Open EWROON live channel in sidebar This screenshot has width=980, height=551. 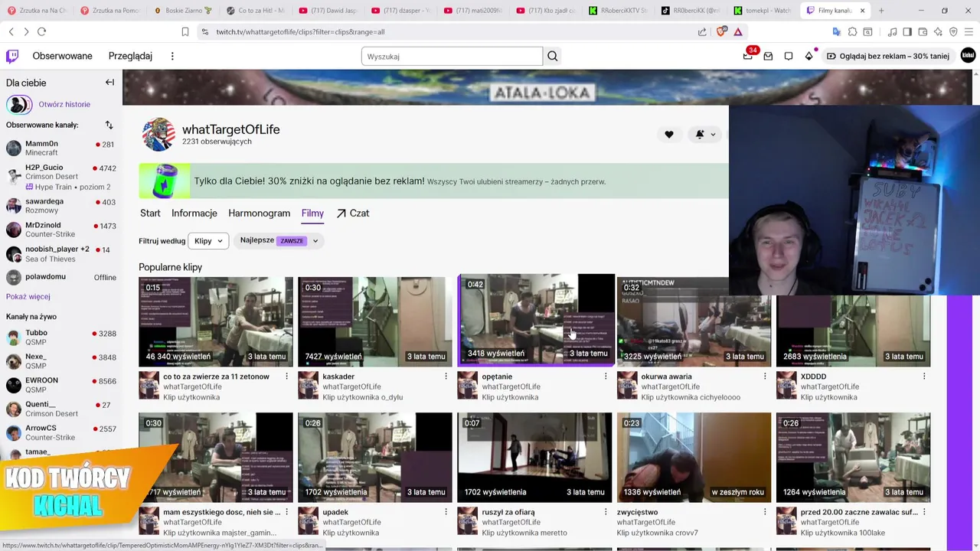(x=60, y=385)
